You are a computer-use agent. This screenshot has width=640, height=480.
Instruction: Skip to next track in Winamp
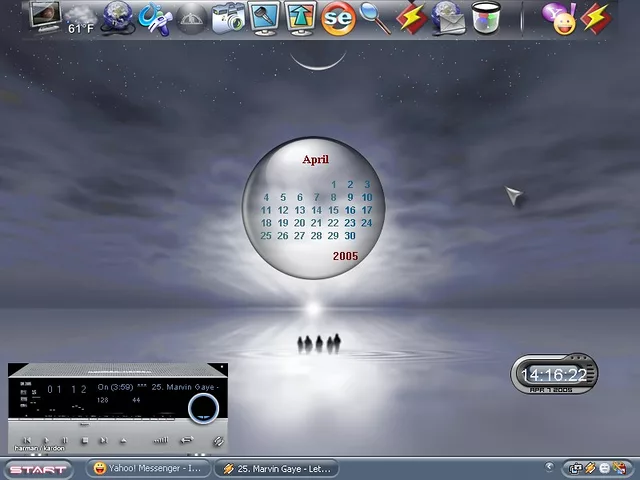(x=103, y=440)
